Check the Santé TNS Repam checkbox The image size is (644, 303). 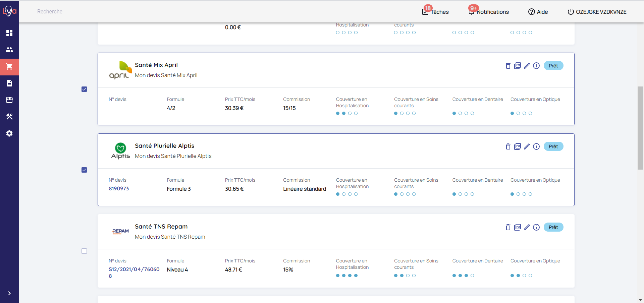click(84, 251)
